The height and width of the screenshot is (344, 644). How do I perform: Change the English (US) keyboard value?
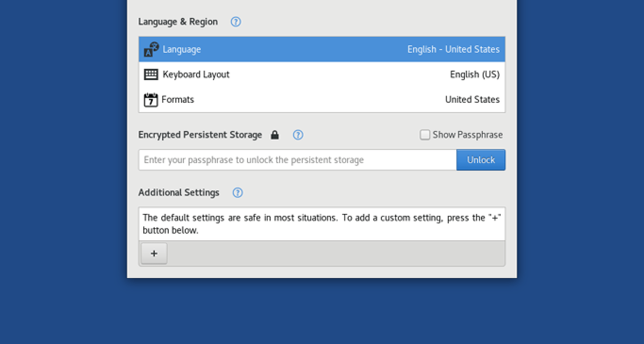[475, 75]
